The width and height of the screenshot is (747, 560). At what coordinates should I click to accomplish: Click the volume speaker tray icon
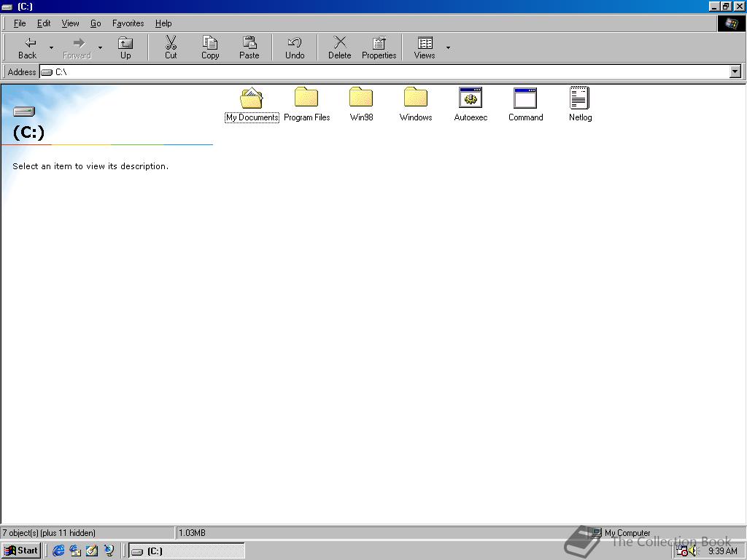[x=693, y=551]
